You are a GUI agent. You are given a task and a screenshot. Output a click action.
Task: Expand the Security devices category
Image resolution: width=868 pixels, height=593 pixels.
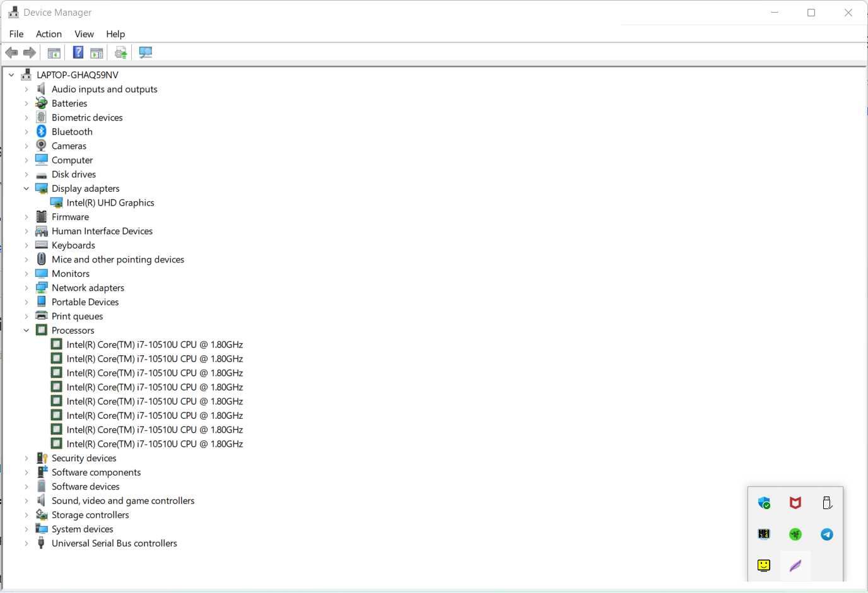click(26, 458)
